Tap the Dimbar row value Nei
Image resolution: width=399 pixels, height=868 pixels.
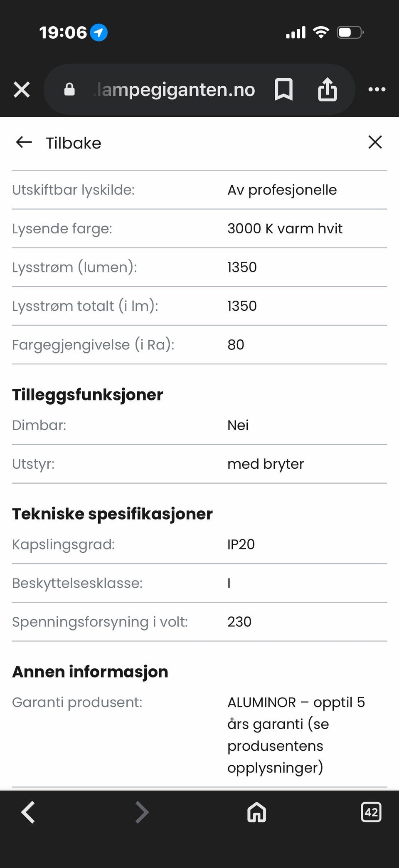click(x=238, y=425)
